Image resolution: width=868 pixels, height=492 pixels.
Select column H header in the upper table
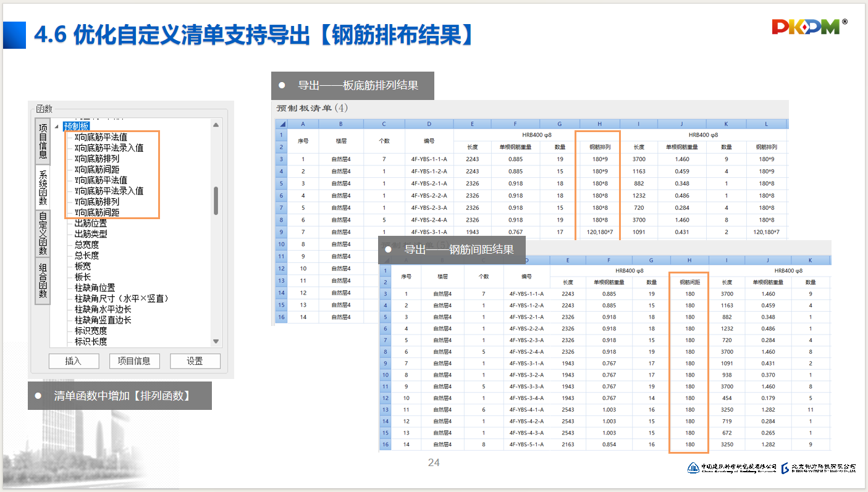pos(597,123)
